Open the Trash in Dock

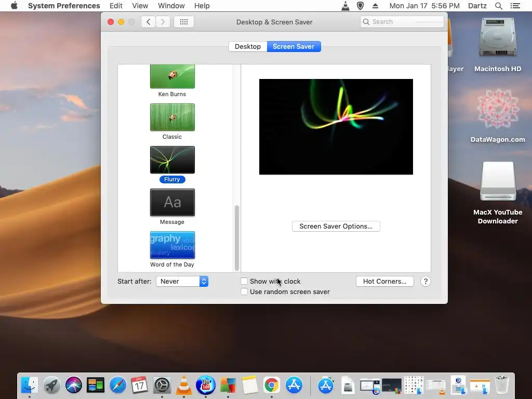tap(502, 385)
